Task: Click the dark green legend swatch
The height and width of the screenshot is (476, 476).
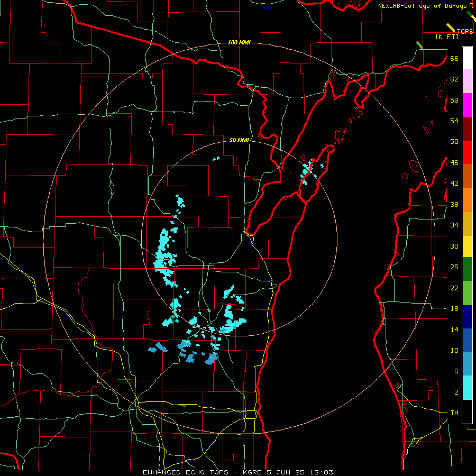Action: click(x=467, y=269)
